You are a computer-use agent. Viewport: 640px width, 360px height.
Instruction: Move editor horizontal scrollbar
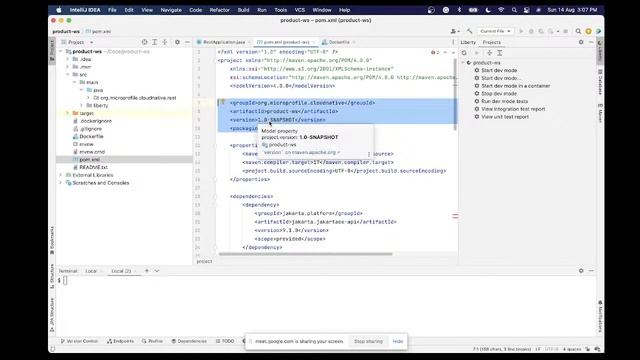pos(305,254)
